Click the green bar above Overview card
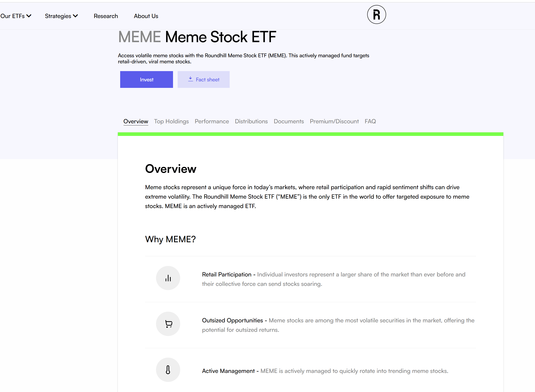This screenshot has width=535, height=392. point(310,134)
